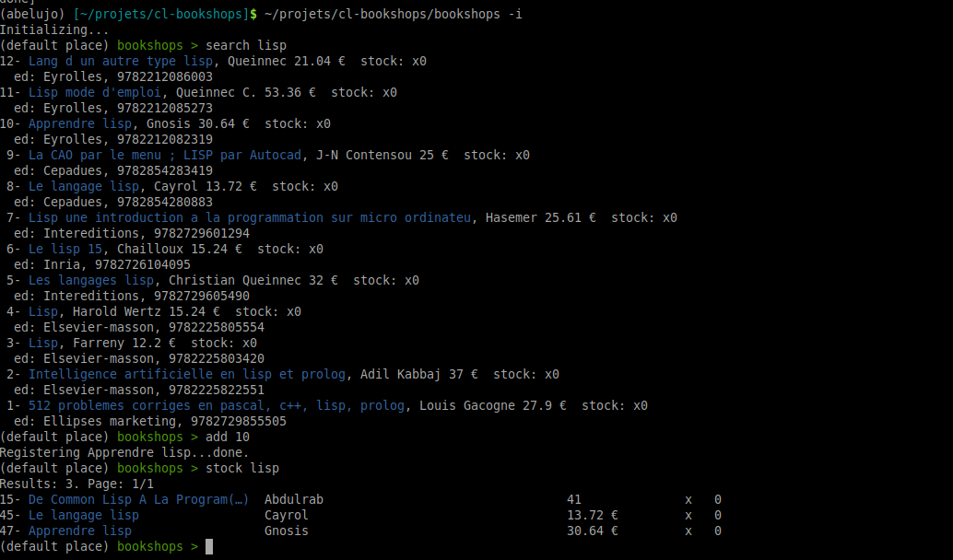Click stock entry 'De Common Lisp A La Program(…)'
Image resolution: width=953 pixels, height=560 pixels.
pos(138,500)
